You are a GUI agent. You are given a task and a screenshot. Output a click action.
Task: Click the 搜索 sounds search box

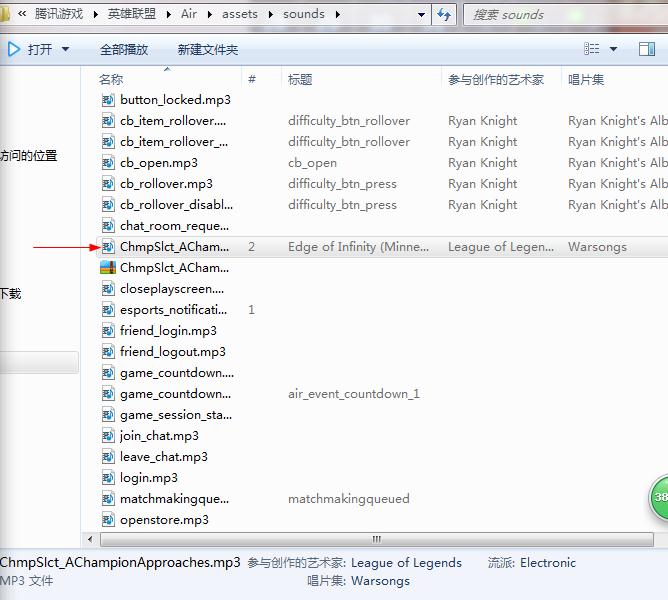(x=560, y=14)
